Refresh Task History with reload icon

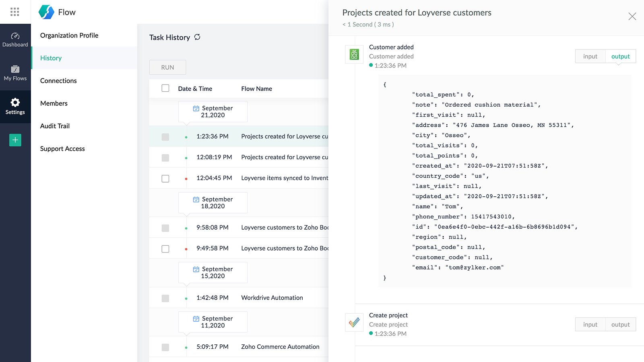(197, 37)
